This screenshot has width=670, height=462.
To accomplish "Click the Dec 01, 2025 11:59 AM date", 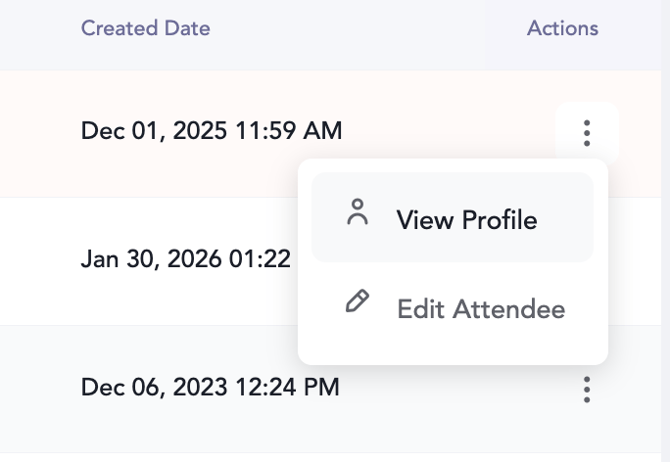I will coord(211,130).
